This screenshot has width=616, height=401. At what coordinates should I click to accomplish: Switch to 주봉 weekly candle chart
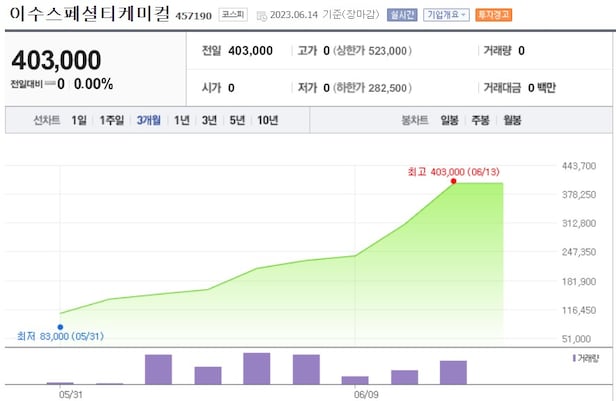point(480,120)
